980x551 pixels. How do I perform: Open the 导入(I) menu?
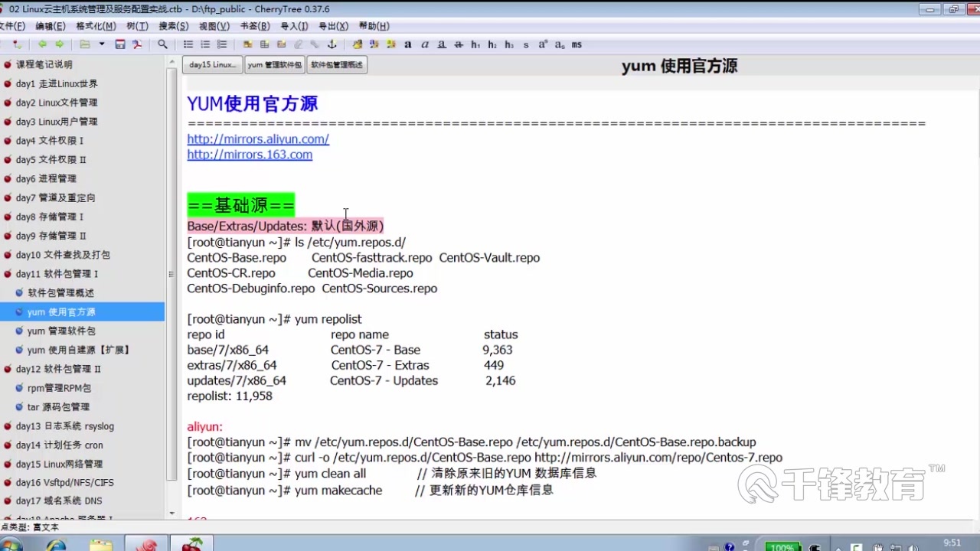(x=294, y=26)
